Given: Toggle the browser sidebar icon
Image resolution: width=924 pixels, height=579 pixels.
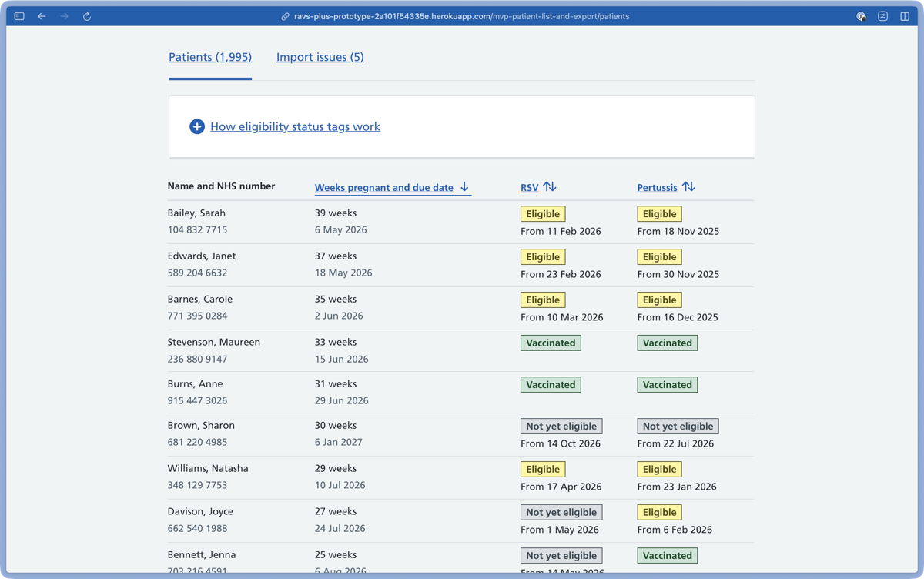Looking at the screenshot, I should point(19,16).
